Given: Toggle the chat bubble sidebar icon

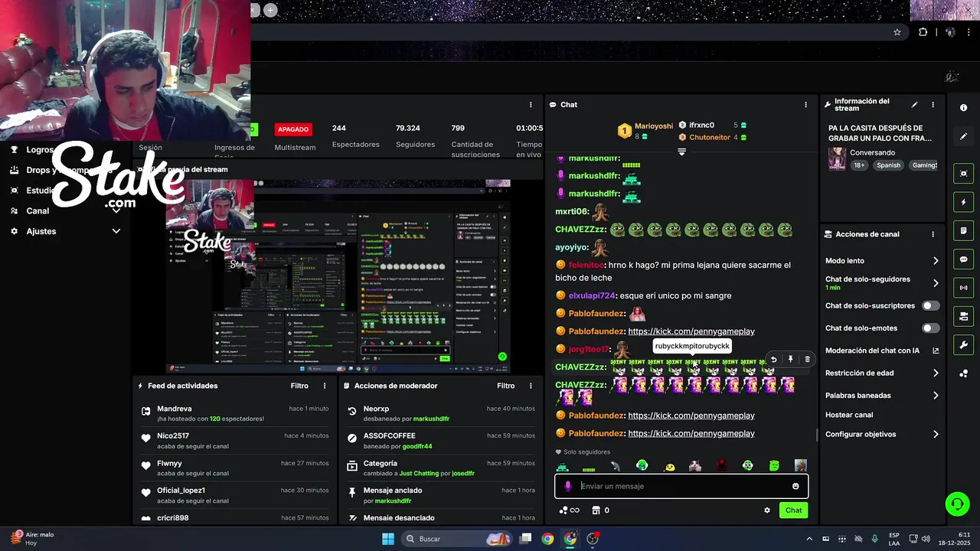Looking at the screenshot, I should click(x=963, y=259).
